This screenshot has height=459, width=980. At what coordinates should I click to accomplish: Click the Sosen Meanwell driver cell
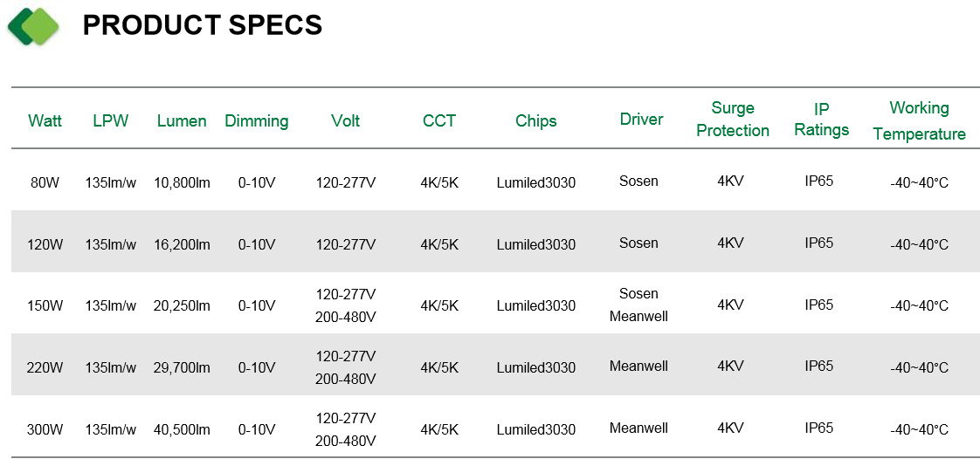pos(638,305)
